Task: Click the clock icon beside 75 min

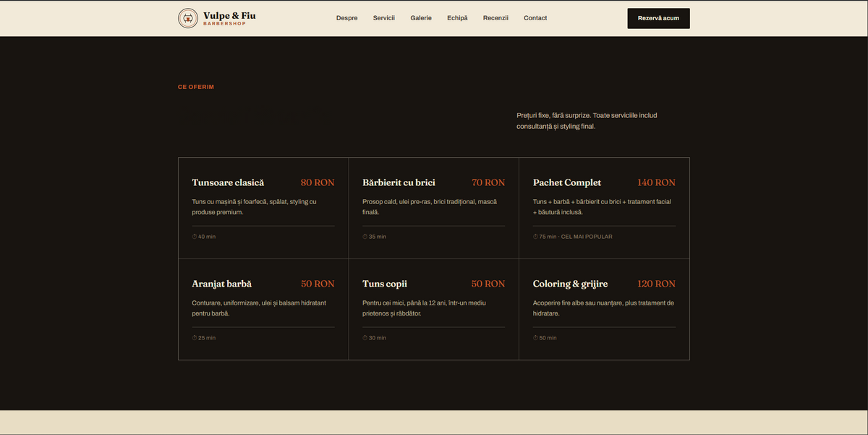Action: click(x=536, y=237)
